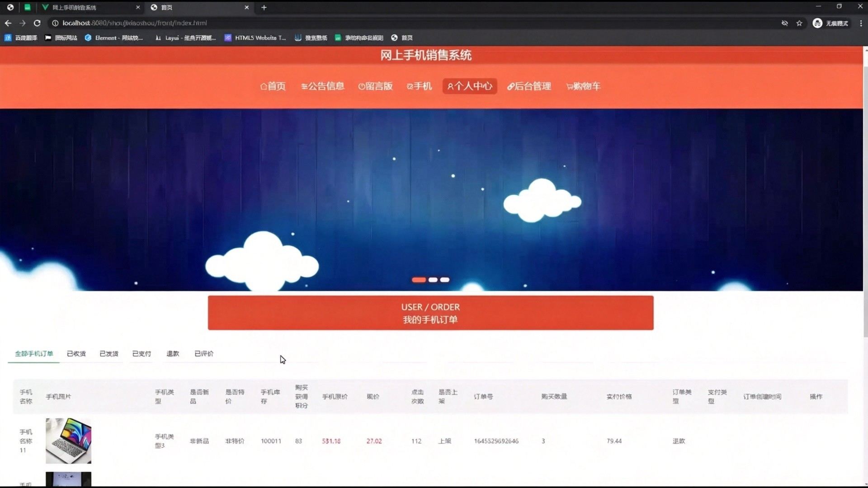Click the 订单创建时间 column header
This screenshot has width=868, height=488.
762,397
